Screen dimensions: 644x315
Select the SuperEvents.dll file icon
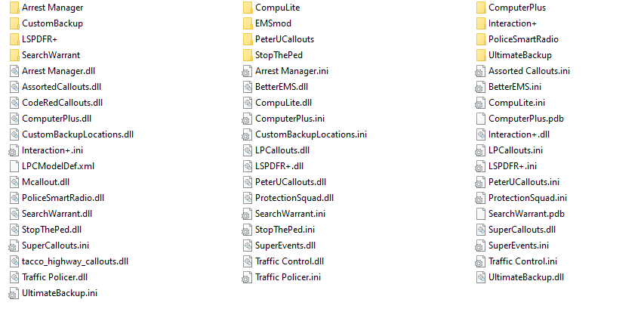(x=248, y=246)
